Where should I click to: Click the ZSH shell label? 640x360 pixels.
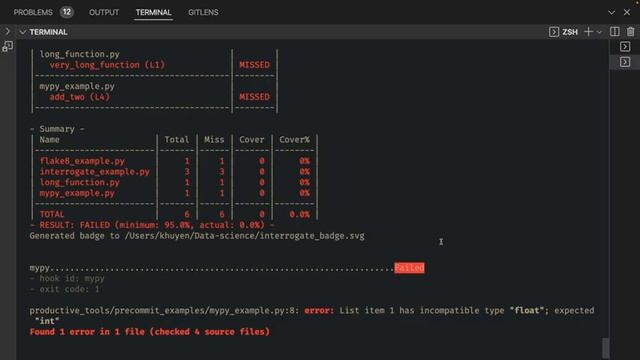570,32
